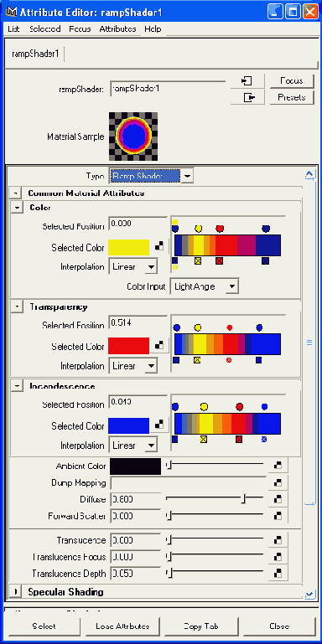This screenshot has width=322, height=644.
Task: Click the Material Sample thumbnail
Action: click(133, 137)
